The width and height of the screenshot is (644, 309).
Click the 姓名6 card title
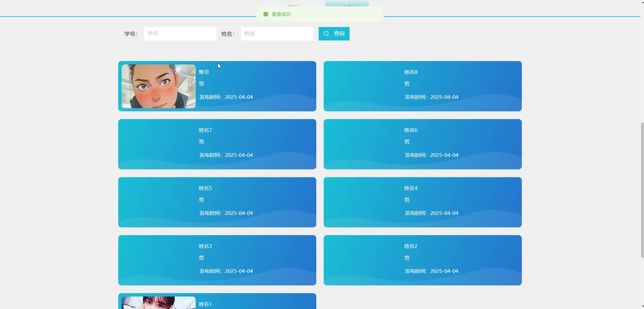point(411,130)
